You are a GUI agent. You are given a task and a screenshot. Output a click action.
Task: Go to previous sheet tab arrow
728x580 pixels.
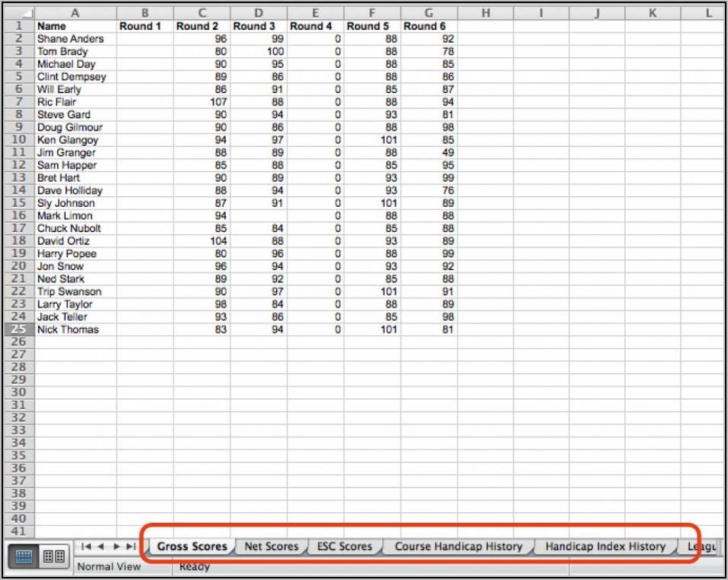point(101,546)
